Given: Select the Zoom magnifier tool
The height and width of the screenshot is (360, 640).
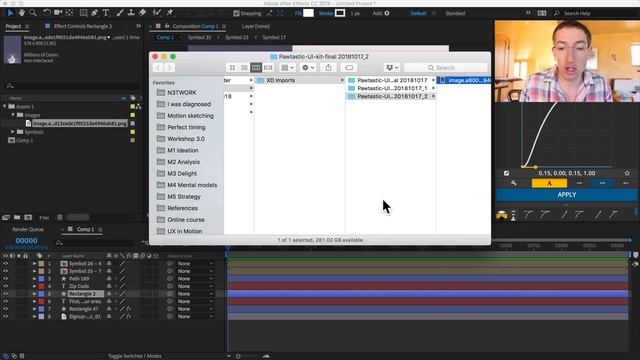Looking at the screenshot, I should (x=33, y=13).
